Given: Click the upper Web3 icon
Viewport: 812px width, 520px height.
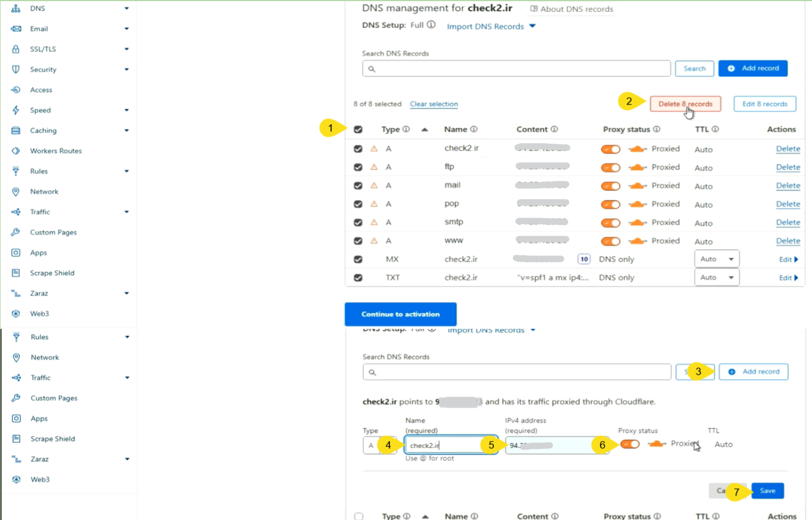Looking at the screenshot, I should [16, 314].
